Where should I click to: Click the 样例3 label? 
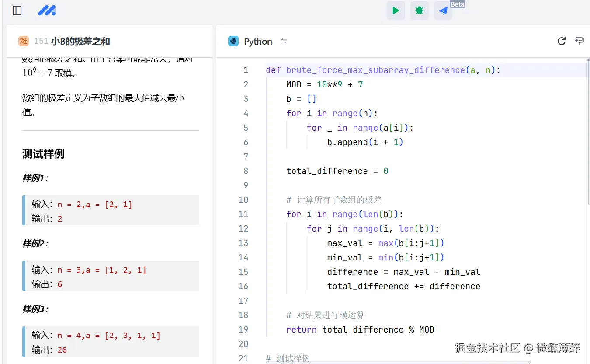click(35, 309)
